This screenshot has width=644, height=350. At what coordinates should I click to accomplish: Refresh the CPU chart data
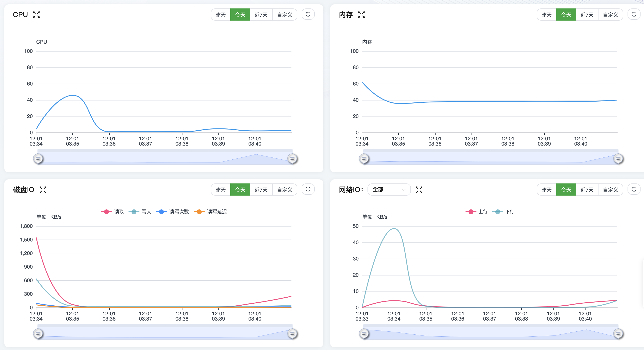308,15
